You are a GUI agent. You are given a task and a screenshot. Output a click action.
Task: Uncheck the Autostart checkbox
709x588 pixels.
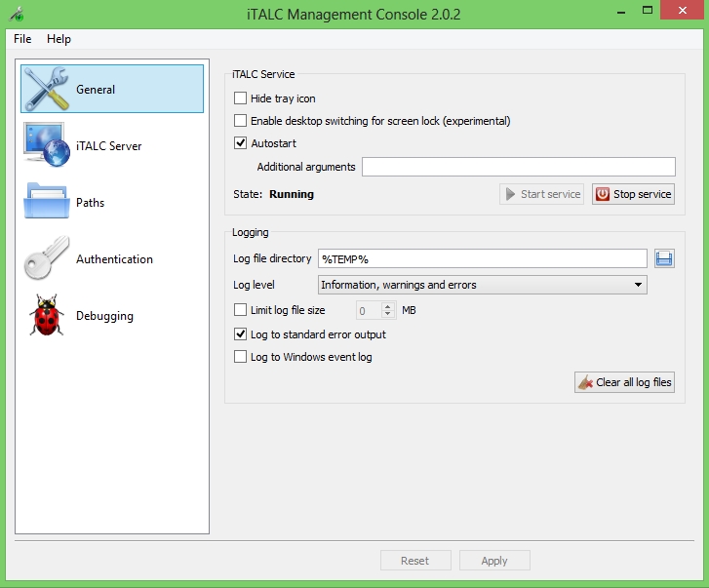point(240,142)
